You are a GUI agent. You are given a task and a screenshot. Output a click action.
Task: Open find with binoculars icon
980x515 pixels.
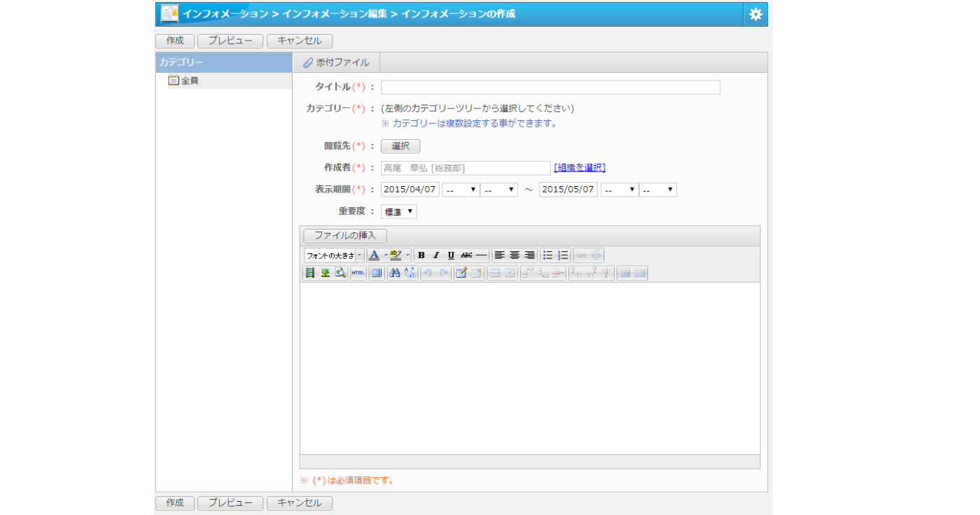395,273
